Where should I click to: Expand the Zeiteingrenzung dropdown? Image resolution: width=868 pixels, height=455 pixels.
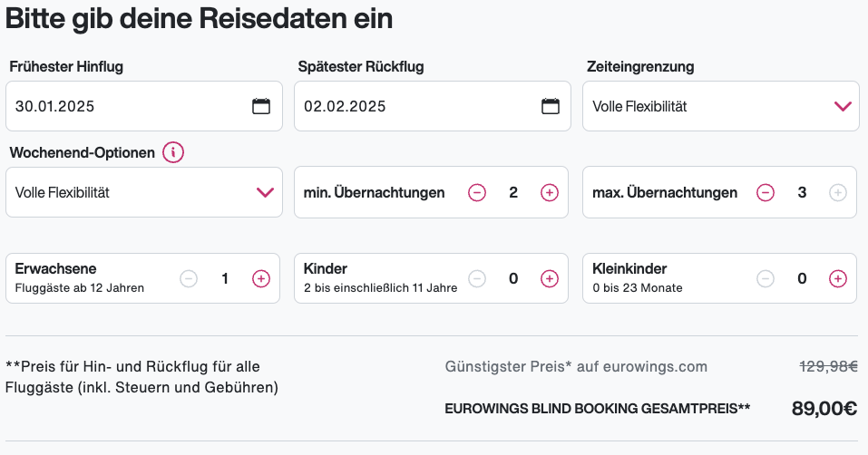(x=707, y=106)
